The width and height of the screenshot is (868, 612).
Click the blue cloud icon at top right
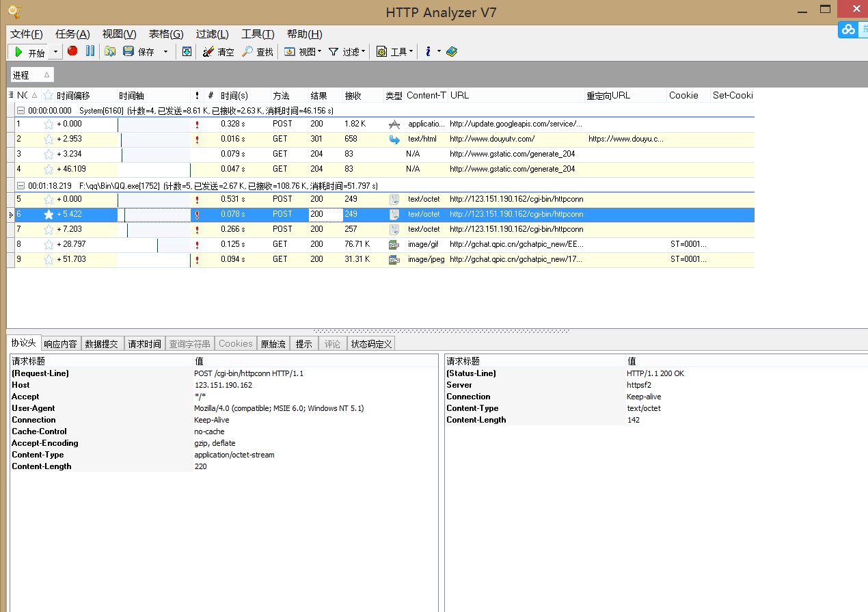point(848,29)
